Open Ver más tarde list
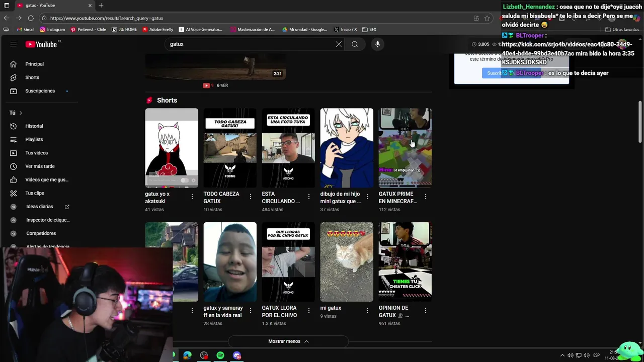Screen dimensions: 644x362 pos(40,166)
